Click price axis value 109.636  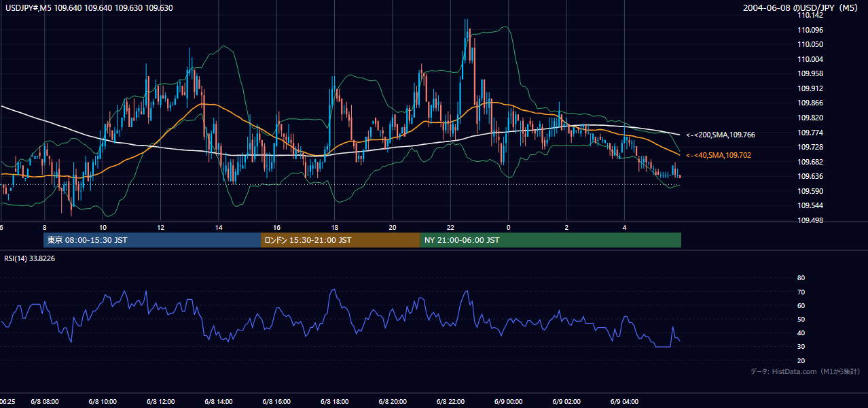pos(810,176)
